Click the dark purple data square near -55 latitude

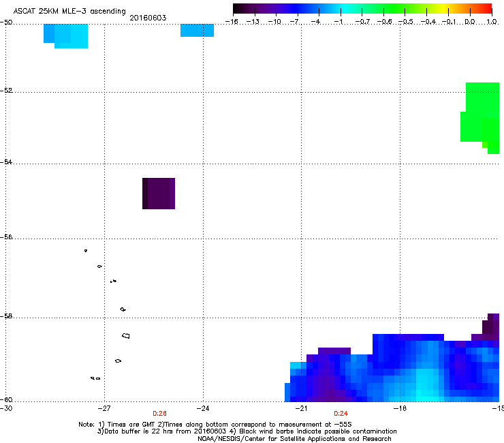point(159,194)
